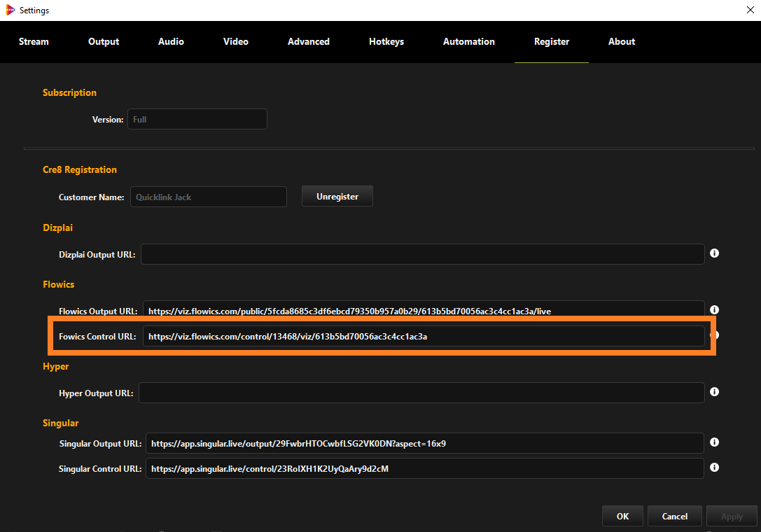
Task: Close the Settings window
Action: coord(750,10)
